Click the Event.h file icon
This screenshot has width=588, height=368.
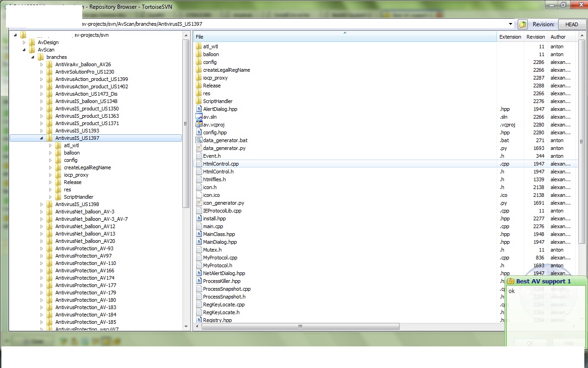pyautogui.click(x=199, y=156)
